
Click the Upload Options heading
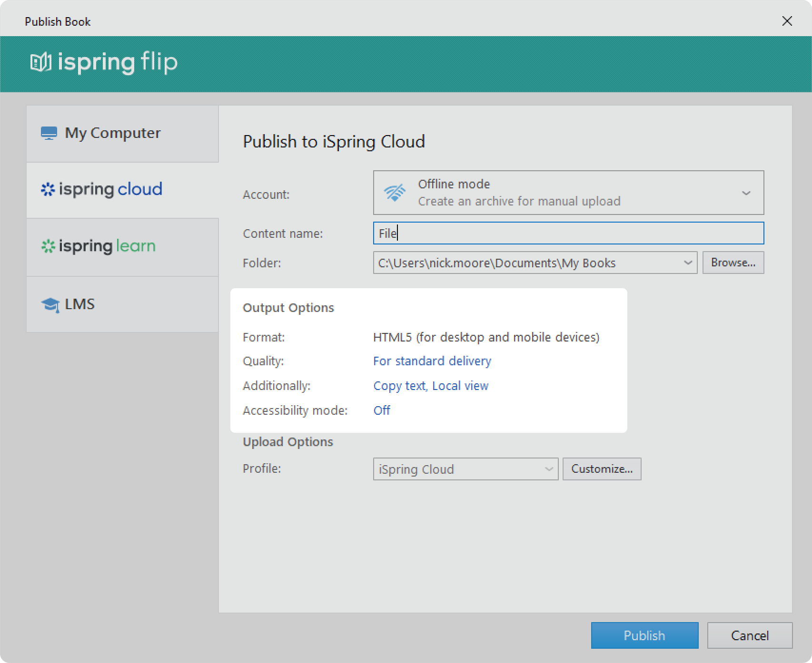288,442
